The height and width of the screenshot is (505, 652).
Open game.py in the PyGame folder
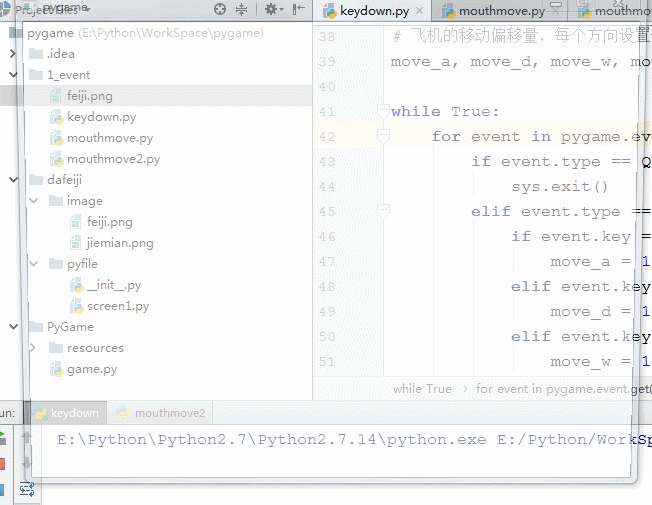pos(92,369)
